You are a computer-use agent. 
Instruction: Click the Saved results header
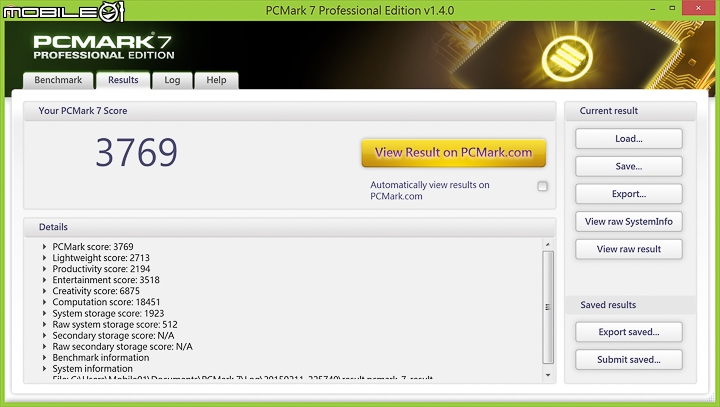608,305
